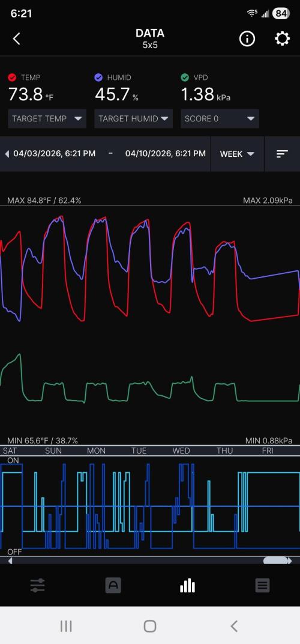Change the WEEK range dropdown
The image size is (300, 644).
click(237, 154)
